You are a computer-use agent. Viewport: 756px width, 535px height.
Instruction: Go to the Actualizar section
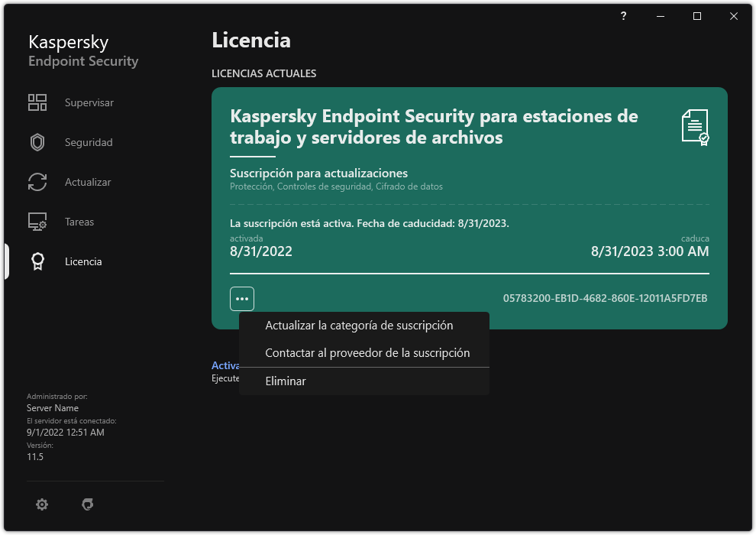coord(86,182)
